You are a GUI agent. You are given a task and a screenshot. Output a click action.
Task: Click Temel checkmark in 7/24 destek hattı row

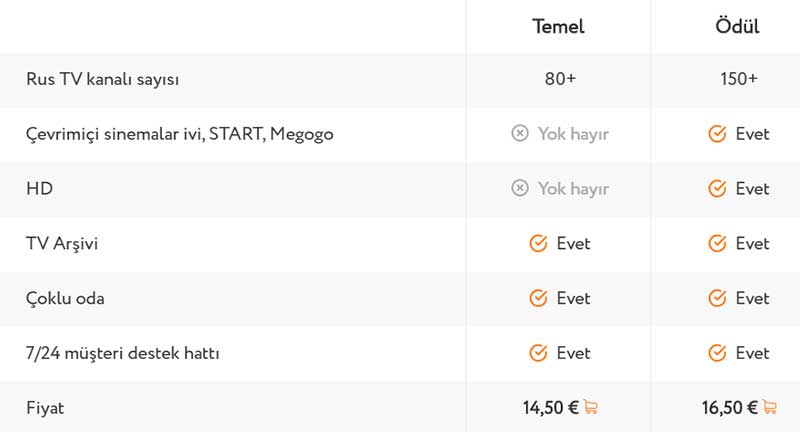[538, 352]
